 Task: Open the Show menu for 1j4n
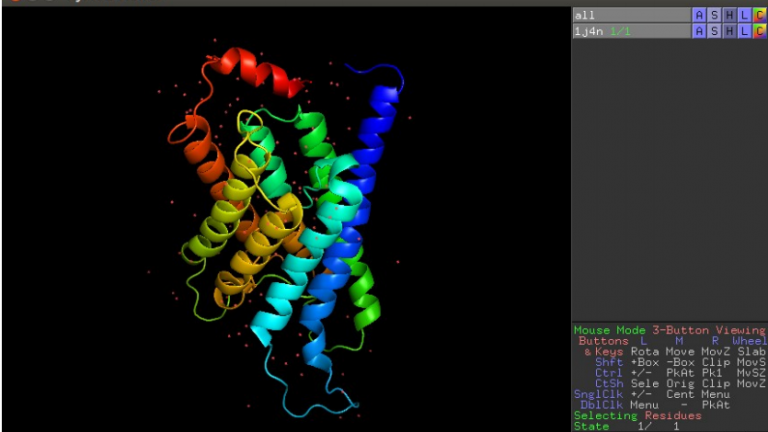714,31
